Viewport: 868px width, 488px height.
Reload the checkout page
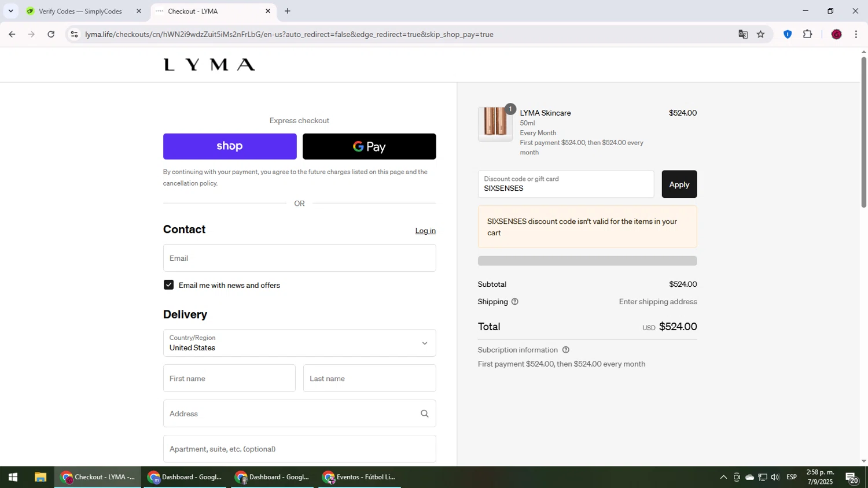pos(51,34)
